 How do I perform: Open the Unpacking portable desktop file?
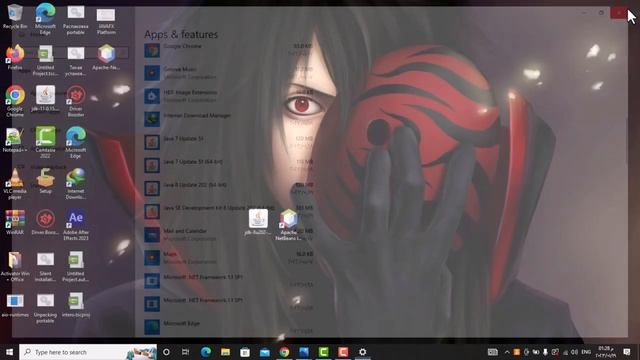45,308
